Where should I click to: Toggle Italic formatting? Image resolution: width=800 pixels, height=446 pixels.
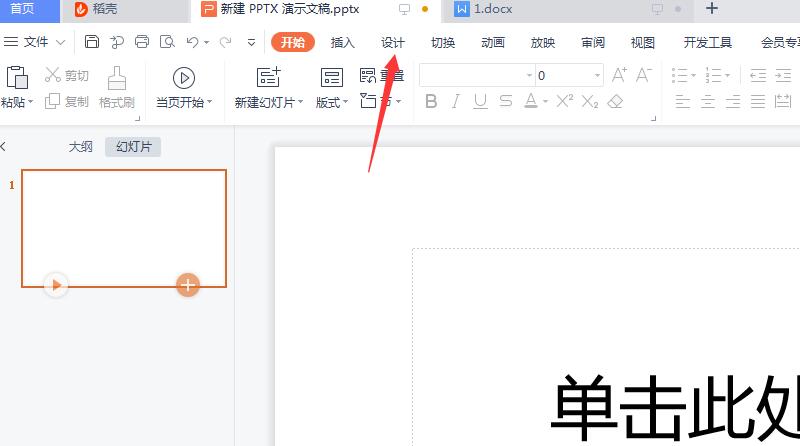(456, 101)
